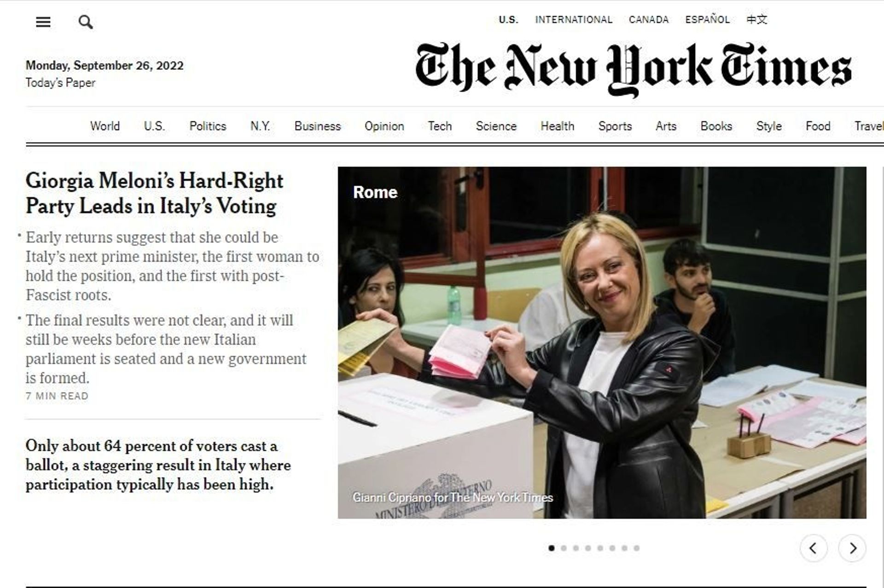
Task: Open the Sports section
Action: (x=615, y=126)
